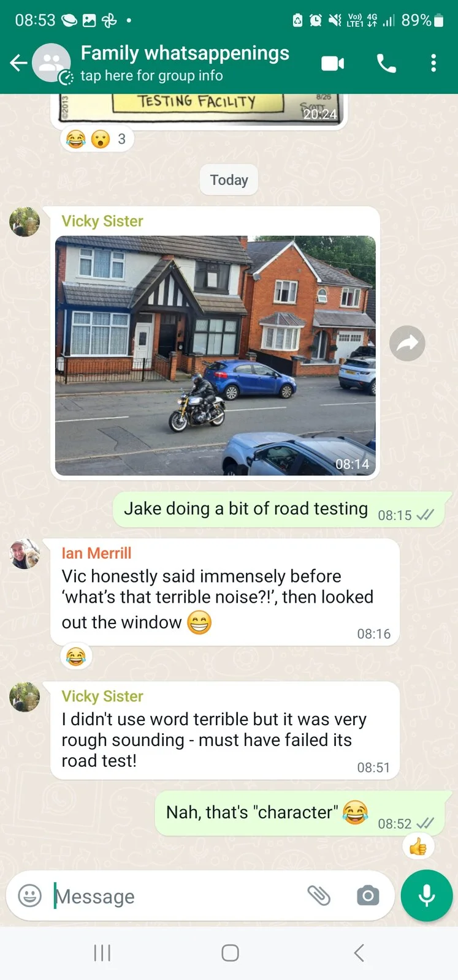Tap the thumbs up reaction on 'character' message
The height and width of the screenshot is (980, 458).
(x=418, y=847)
